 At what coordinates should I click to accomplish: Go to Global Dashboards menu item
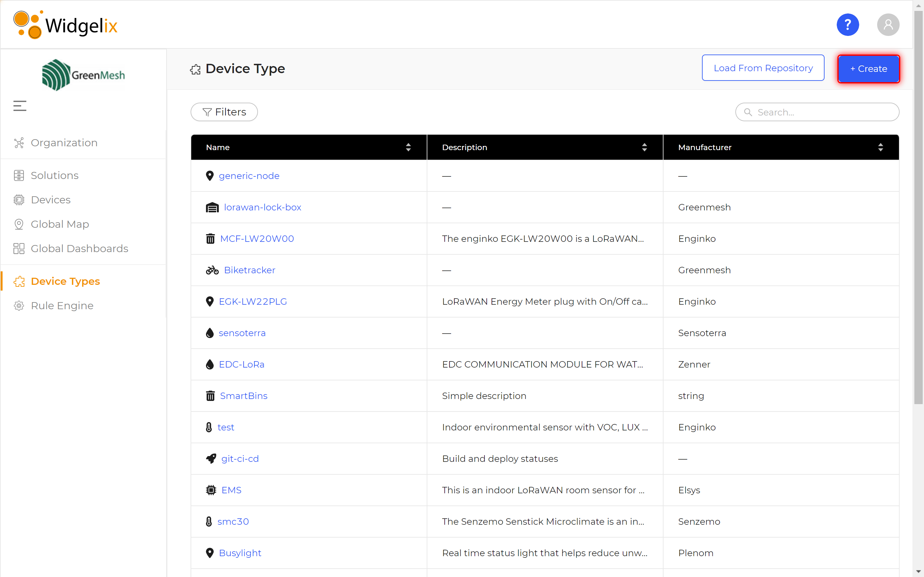pos(79,249)
